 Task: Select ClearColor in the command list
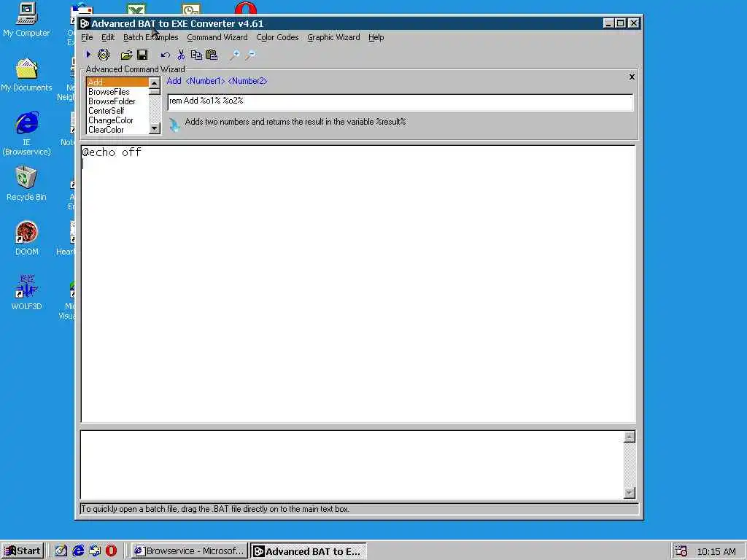click(117, 130)
